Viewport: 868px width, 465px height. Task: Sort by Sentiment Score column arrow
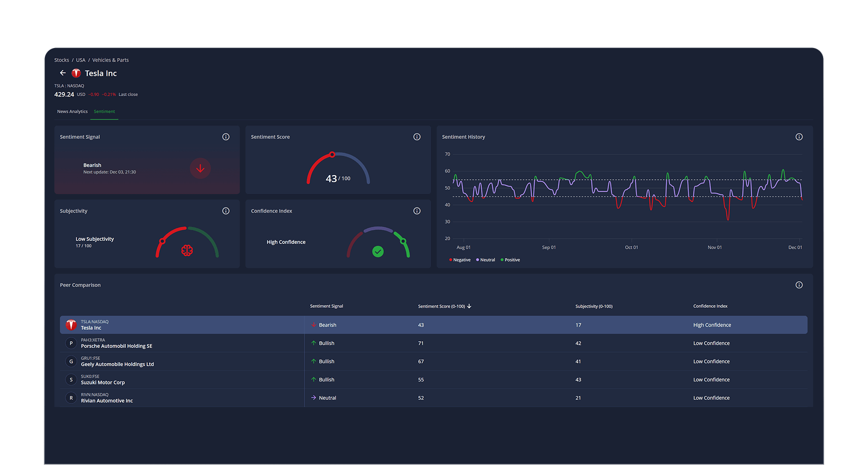pyautogui.click(x=469, y=306)
